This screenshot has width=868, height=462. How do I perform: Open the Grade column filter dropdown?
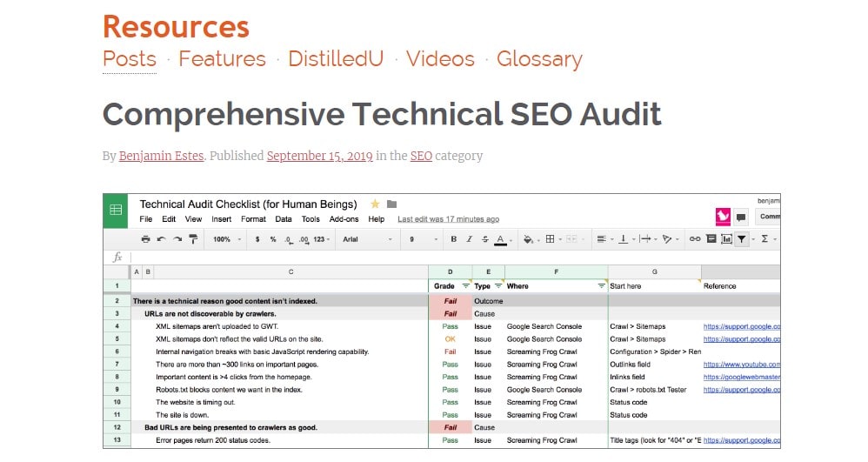[x=465, y=285]
